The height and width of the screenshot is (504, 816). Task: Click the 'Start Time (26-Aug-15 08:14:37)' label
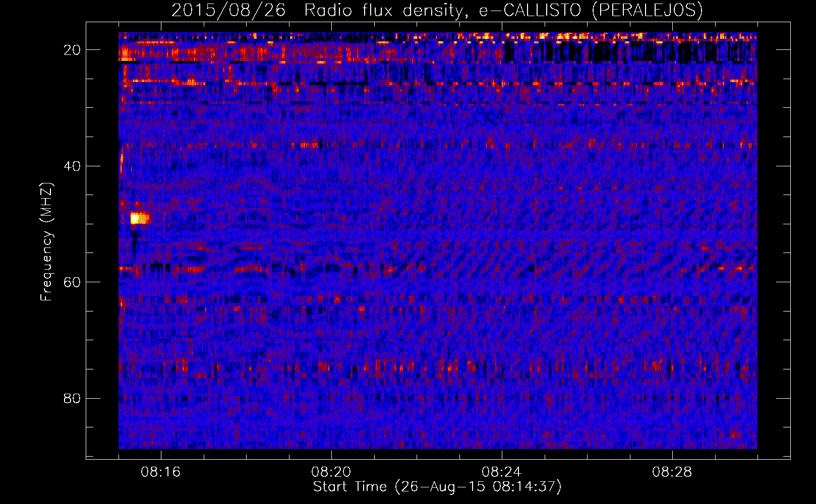[437, 487]
